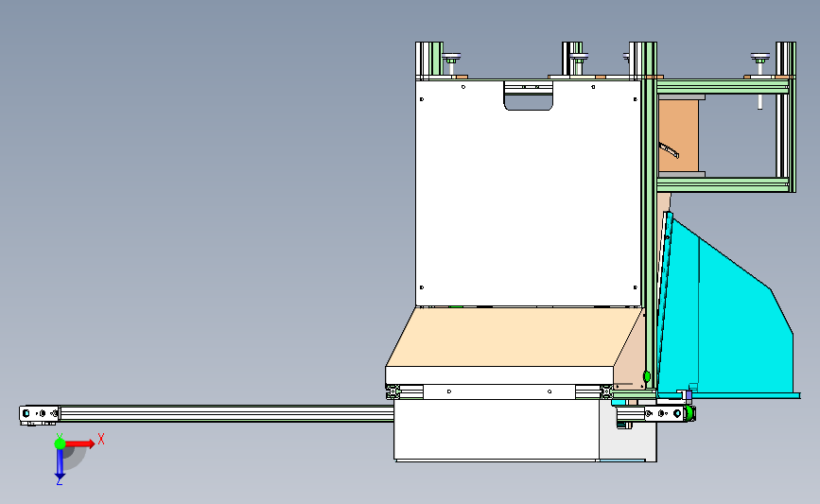Screen dimensions: 820x504
Task: Select the long horizontal aluminum rail extending left
Action: [x=226, y=413]
